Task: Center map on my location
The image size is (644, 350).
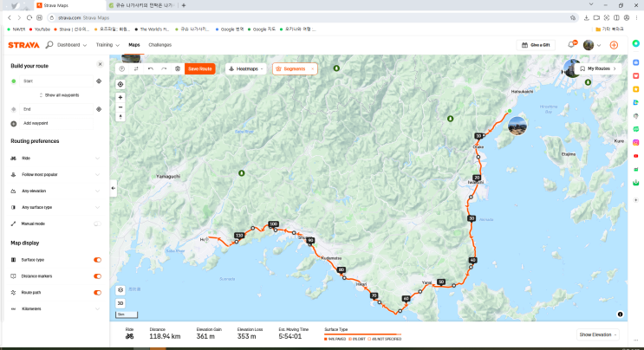Action: (x=120, y=84)
